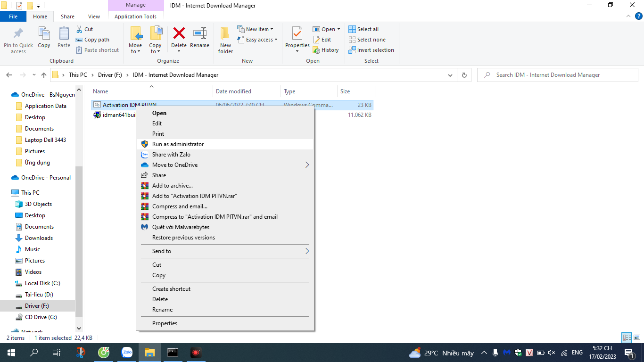644x362 pixels.
Task: Click the Command Prompt taskbar icon
Action: (x=173, y=353)
